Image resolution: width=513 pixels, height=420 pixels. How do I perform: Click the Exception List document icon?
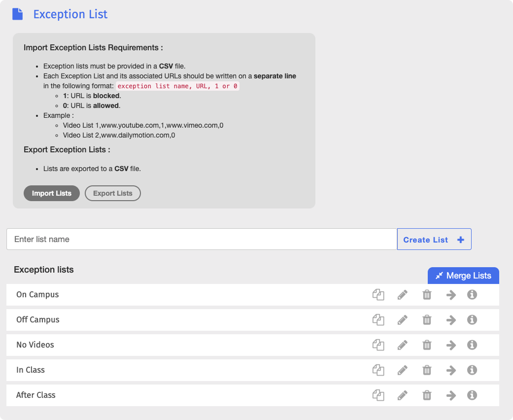(18, 14)
